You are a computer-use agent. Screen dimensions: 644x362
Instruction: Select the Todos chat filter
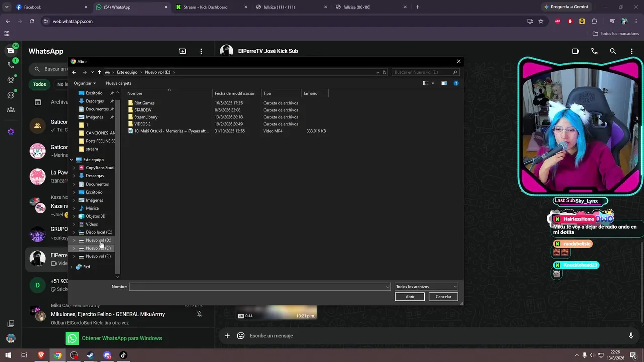point(39,84)
